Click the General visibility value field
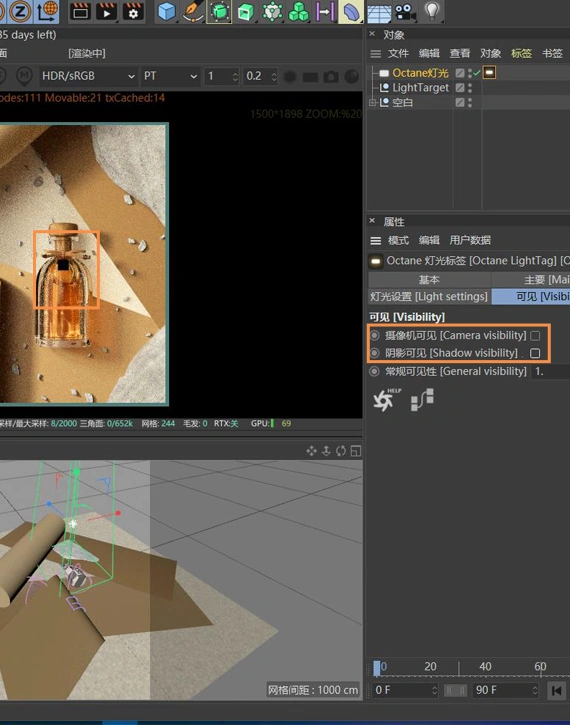570x725 pixels. (551, 371)
